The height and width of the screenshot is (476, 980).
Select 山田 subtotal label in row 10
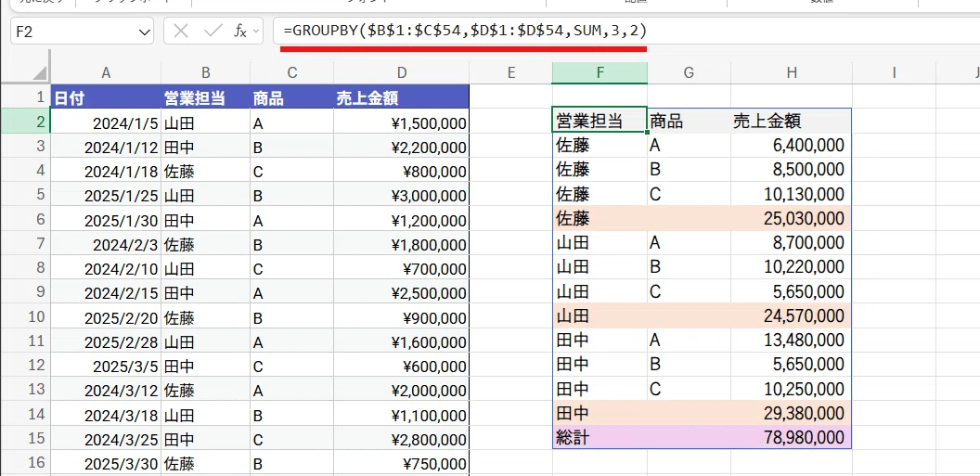(x=600, y=316)
